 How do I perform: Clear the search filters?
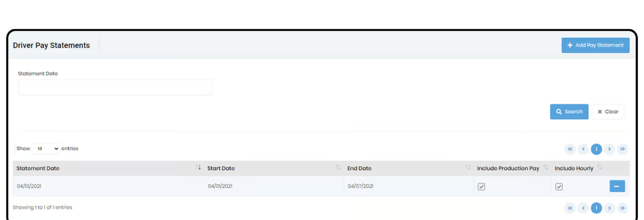click(x=608, y=112)
